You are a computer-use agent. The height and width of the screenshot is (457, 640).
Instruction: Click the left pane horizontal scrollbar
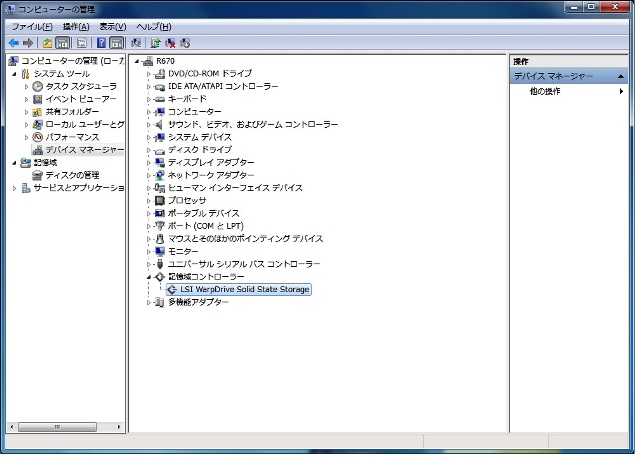[60, 426]
